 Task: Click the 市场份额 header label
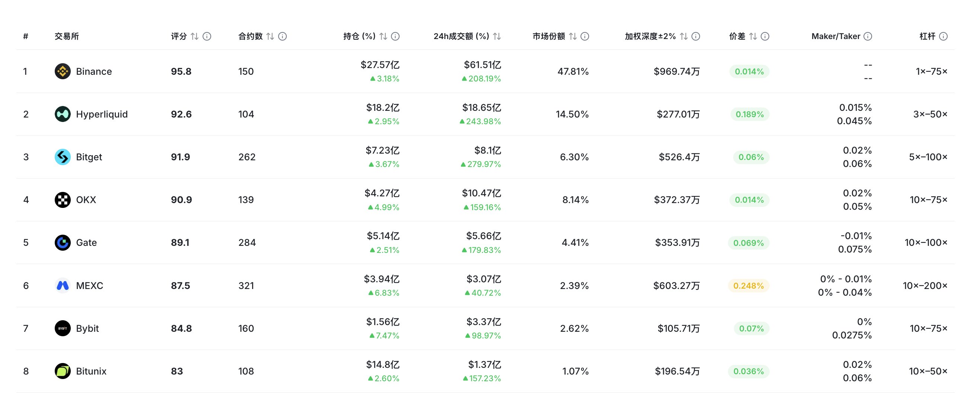pyautogui.click(x=548, y=36)
